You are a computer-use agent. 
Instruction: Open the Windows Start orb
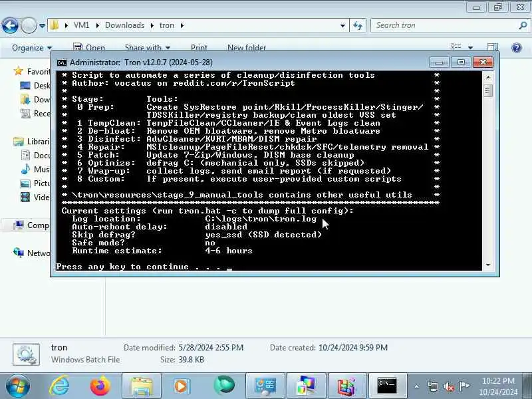18,386
